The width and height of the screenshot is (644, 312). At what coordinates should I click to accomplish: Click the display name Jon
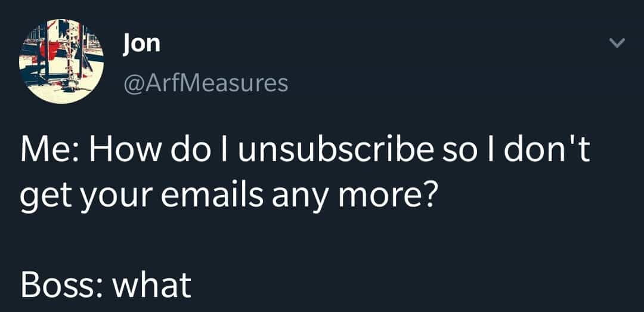point(141,43)
